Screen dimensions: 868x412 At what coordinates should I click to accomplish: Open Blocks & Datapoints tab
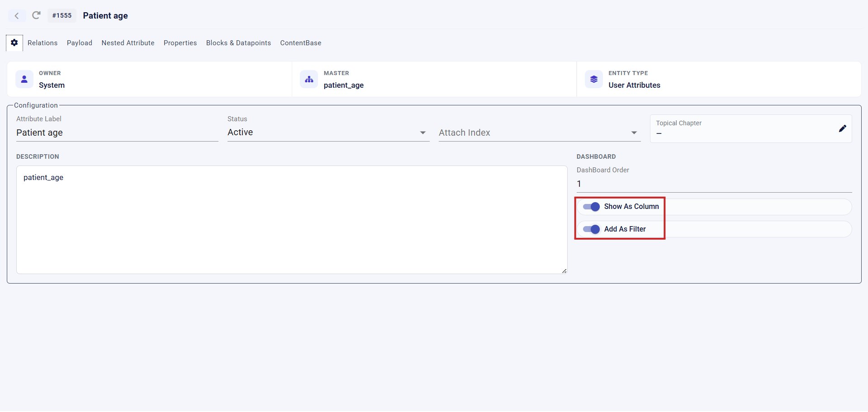(x=238, y=43)
